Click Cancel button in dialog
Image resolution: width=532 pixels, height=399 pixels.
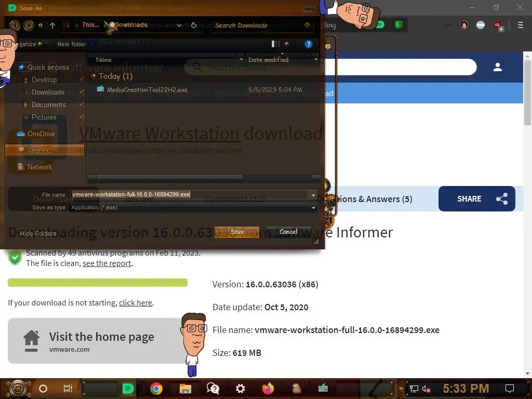pos(288,232)
